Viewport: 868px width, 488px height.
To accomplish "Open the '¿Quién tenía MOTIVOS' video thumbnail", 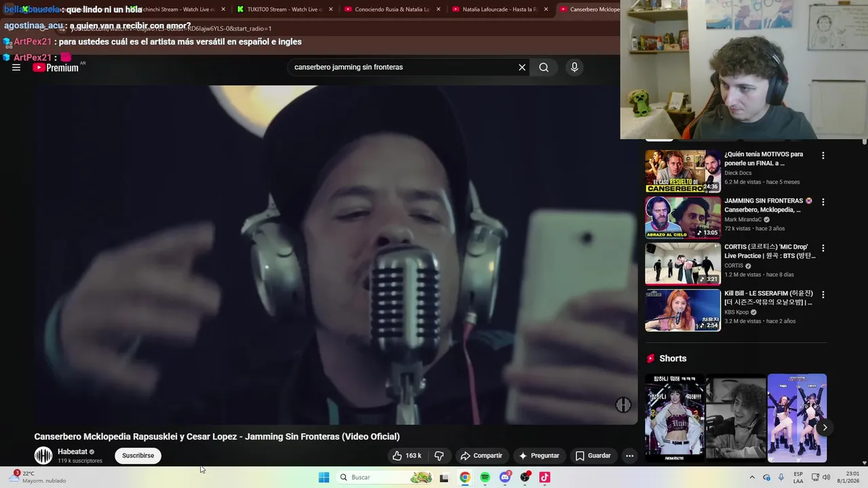I will (x=683, y=171).
